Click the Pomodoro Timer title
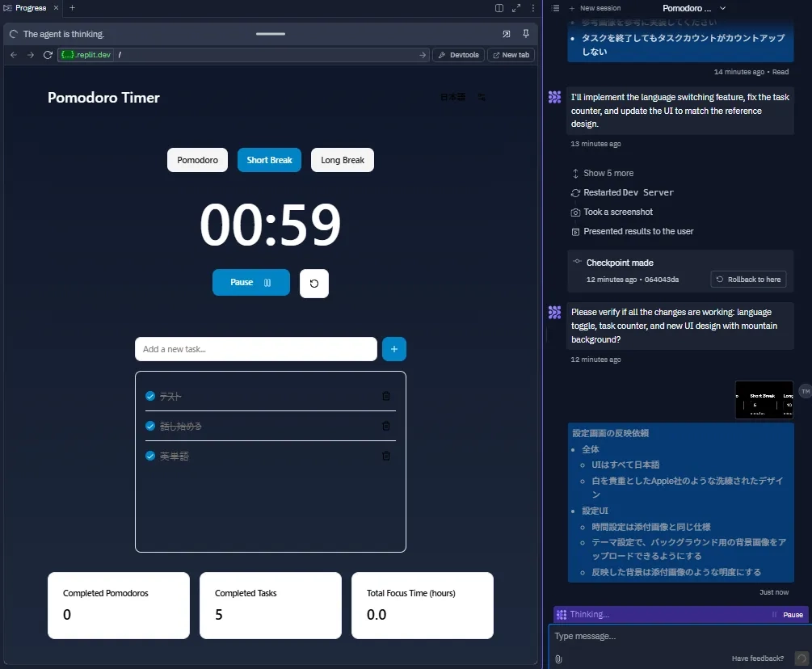Image resolution: width=812 pixels, height=669 pixels. [x=103, y=97]
